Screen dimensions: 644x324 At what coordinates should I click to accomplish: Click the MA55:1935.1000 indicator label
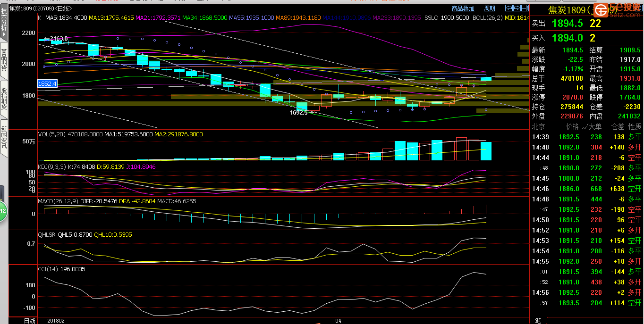pyautogui.click(x=252, y=18)
